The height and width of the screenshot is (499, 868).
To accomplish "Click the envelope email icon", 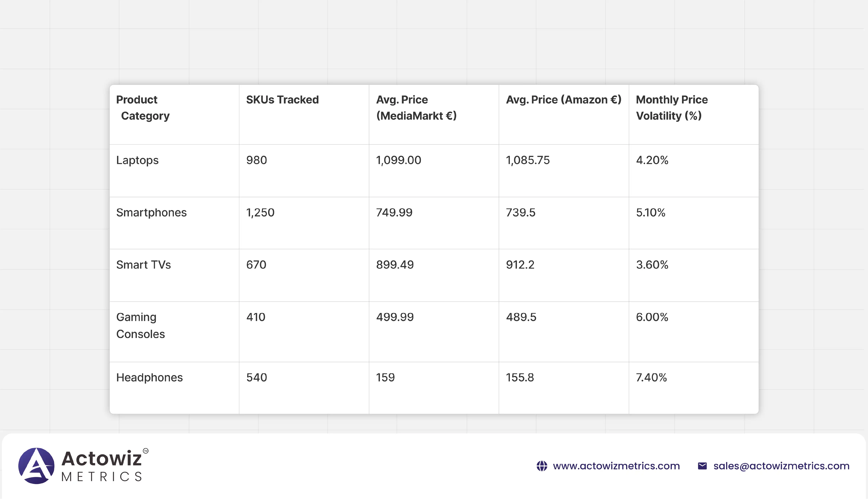I will [x=702, y=466].
